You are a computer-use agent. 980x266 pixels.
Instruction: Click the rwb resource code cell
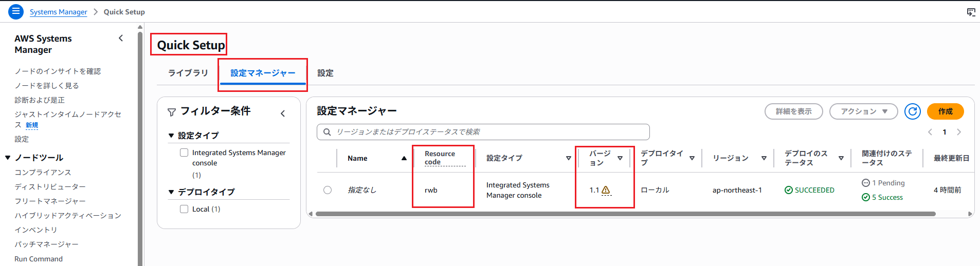(431, 190)
